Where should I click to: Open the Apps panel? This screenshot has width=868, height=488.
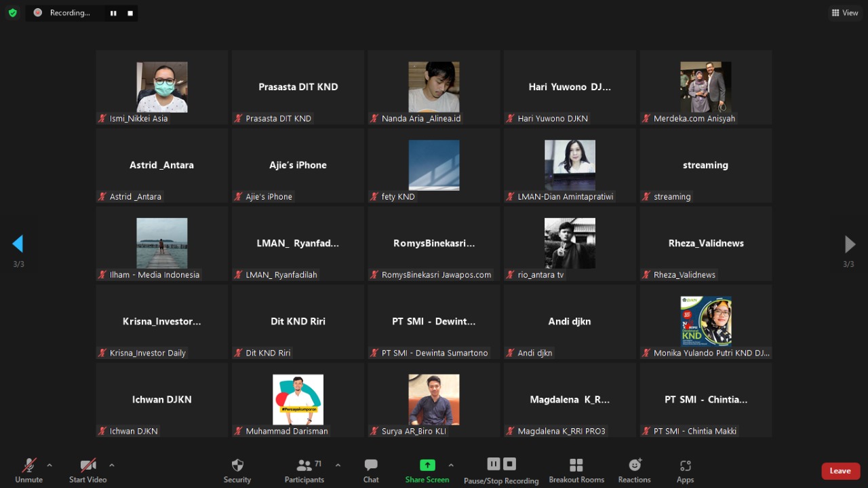point(685,470)
